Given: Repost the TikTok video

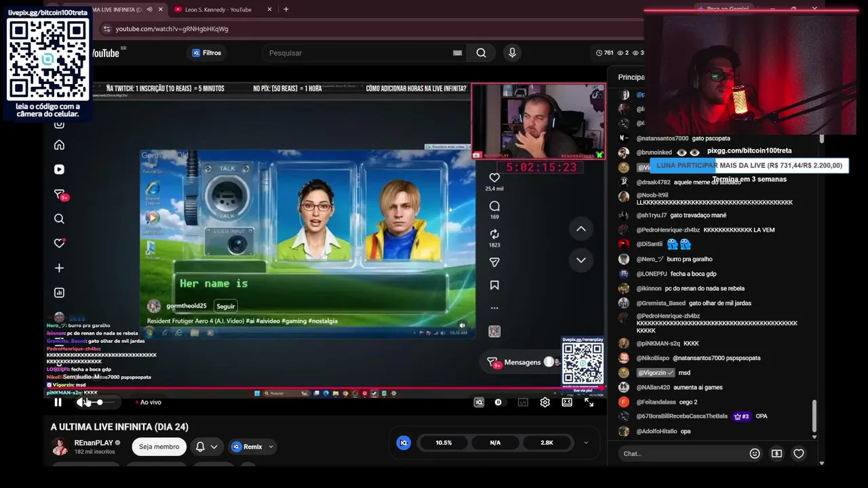Looking at the screenshot, I should pyautogui.click(x=494, y=234).
